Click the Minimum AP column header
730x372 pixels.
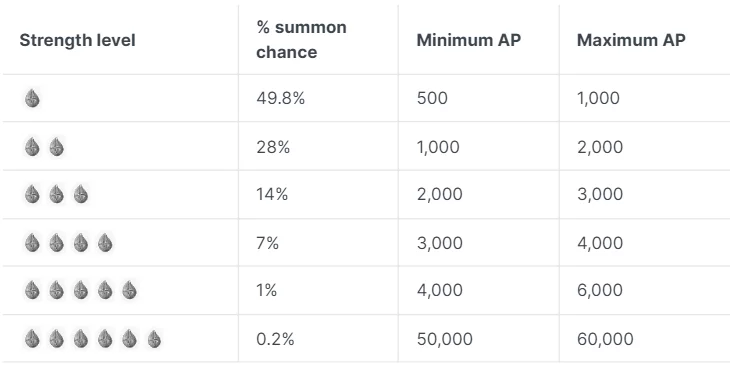[x=468, y=40]
